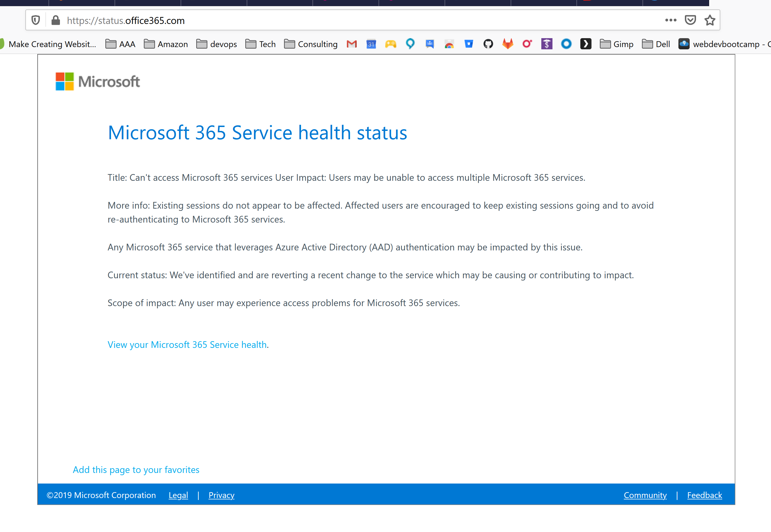Open the page actions three-dots menu
Screen dimensions: 771x532
coord(671,20)
